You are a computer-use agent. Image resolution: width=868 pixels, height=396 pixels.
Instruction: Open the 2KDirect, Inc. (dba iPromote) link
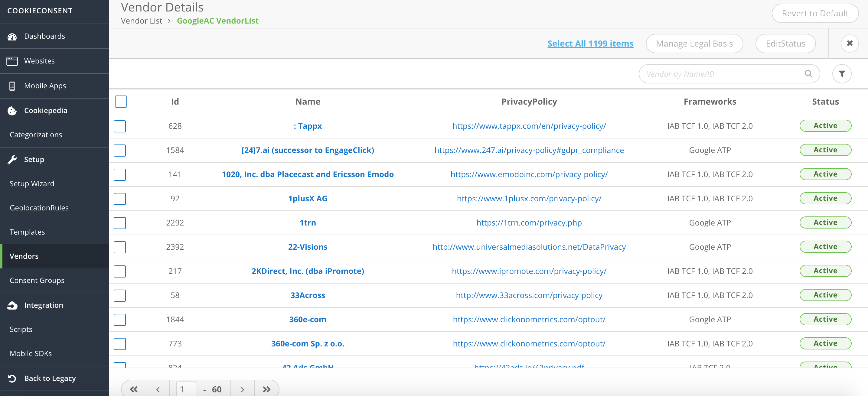(308, 271)
